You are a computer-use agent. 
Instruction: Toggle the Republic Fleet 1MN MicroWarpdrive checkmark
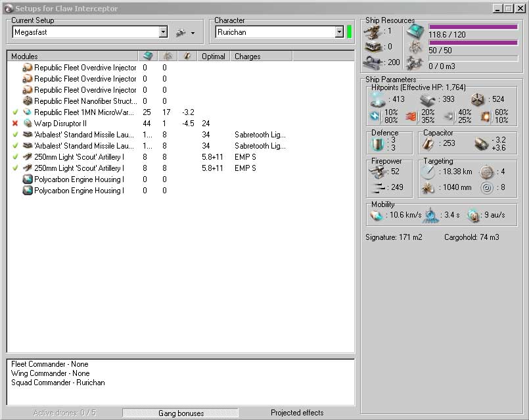tap(15, 112)
